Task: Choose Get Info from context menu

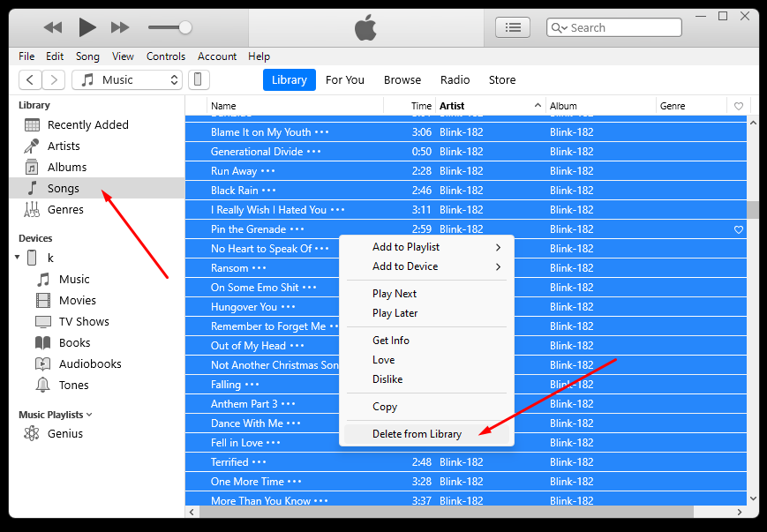Action: (x=426, y=341)
